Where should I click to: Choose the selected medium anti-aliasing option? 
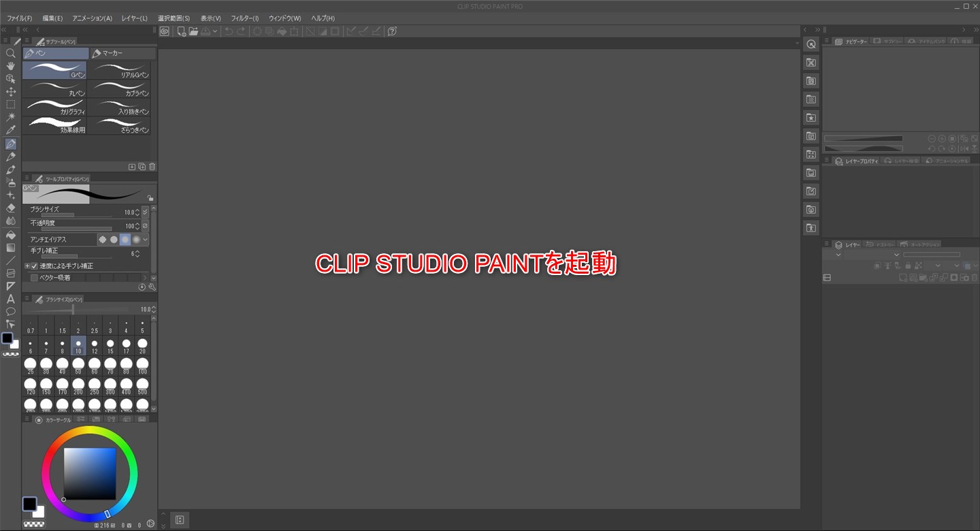coord(125,240)
